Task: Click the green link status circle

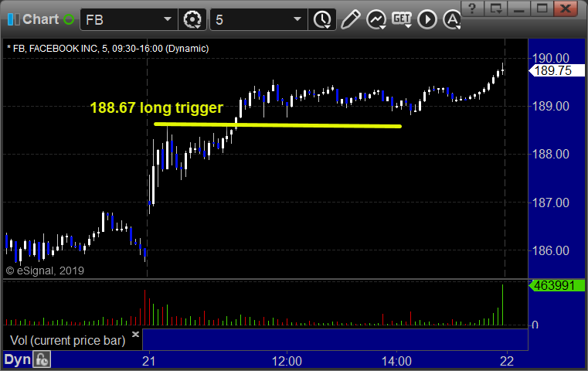Action: click(x=69, y=19)
